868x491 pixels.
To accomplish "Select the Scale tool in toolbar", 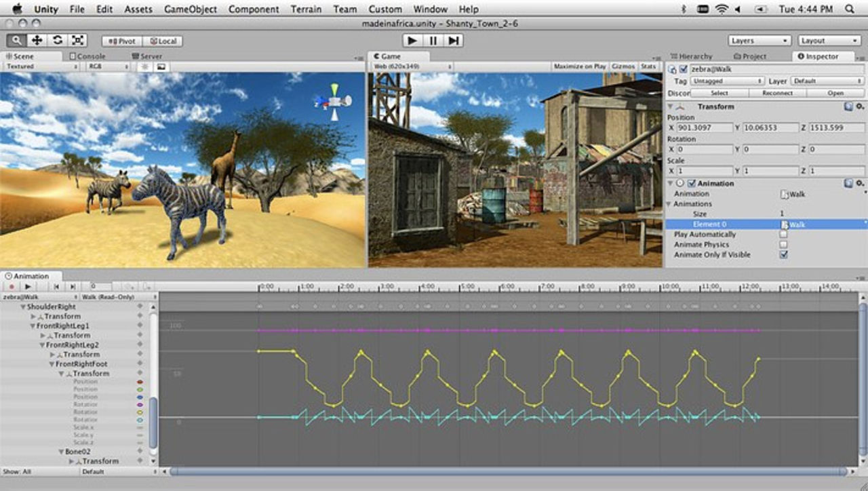I will click(x=78, y=41).
